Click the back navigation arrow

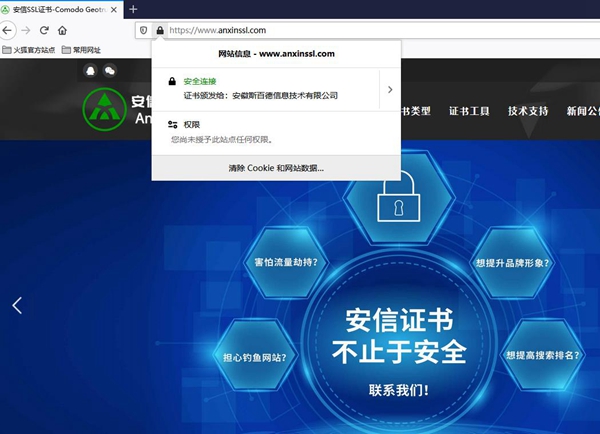click(x=9, y=30)
